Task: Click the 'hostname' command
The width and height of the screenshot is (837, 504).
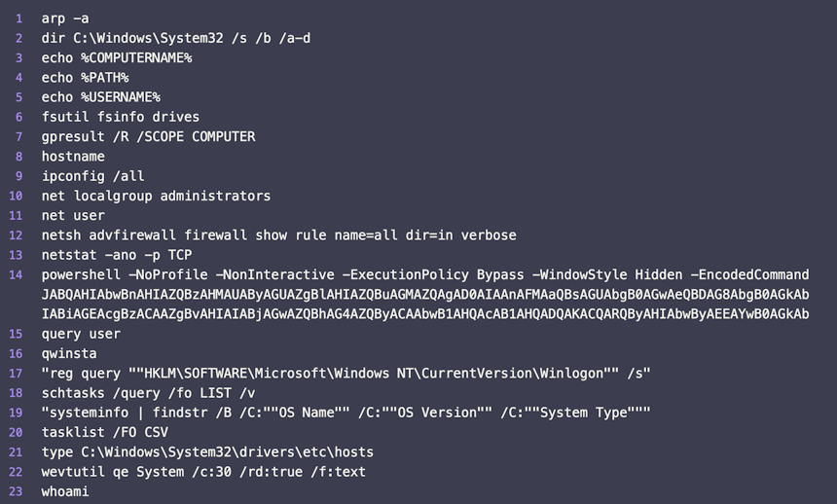Action: [73, 157]
